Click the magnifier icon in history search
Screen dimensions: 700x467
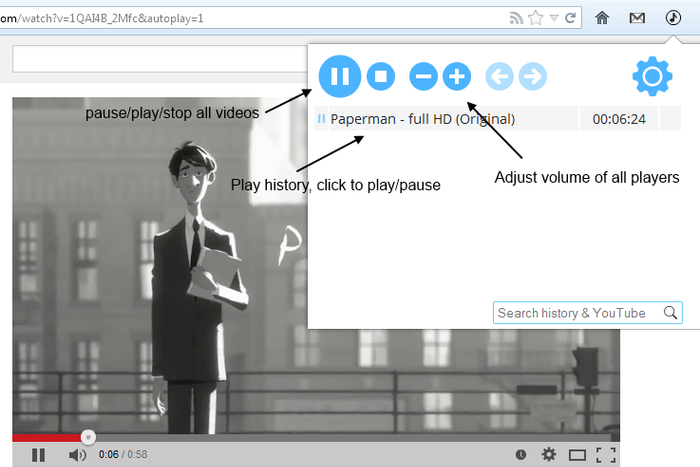pyautogui.click(x=670, y=313)
